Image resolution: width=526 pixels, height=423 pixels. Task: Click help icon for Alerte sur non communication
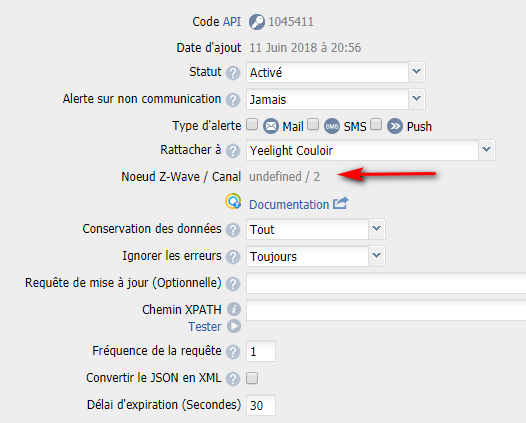[233, 100]
